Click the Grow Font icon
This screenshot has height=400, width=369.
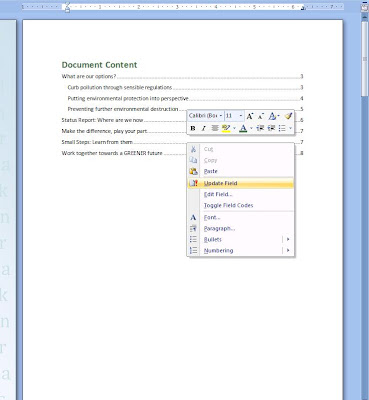point(249,116)
